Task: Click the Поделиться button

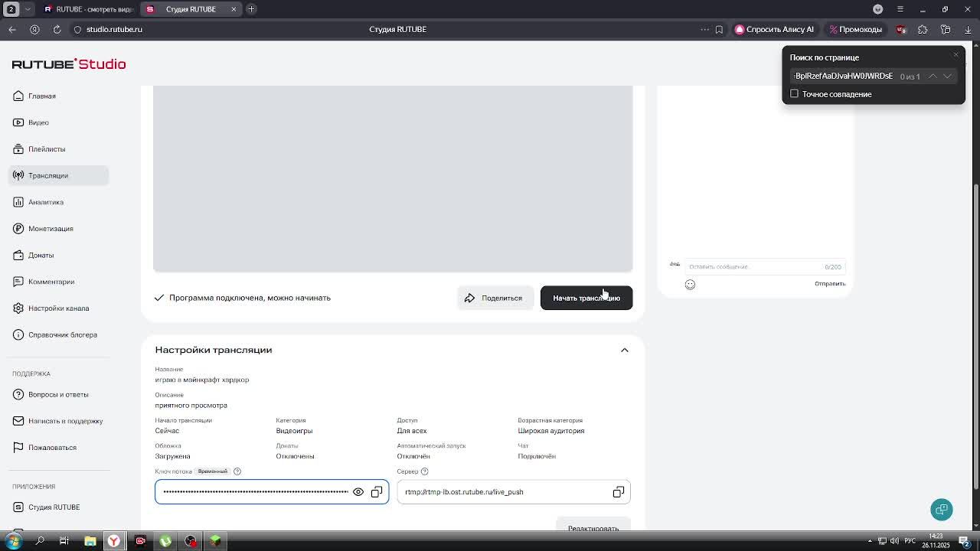Action: tap(495, 298)
